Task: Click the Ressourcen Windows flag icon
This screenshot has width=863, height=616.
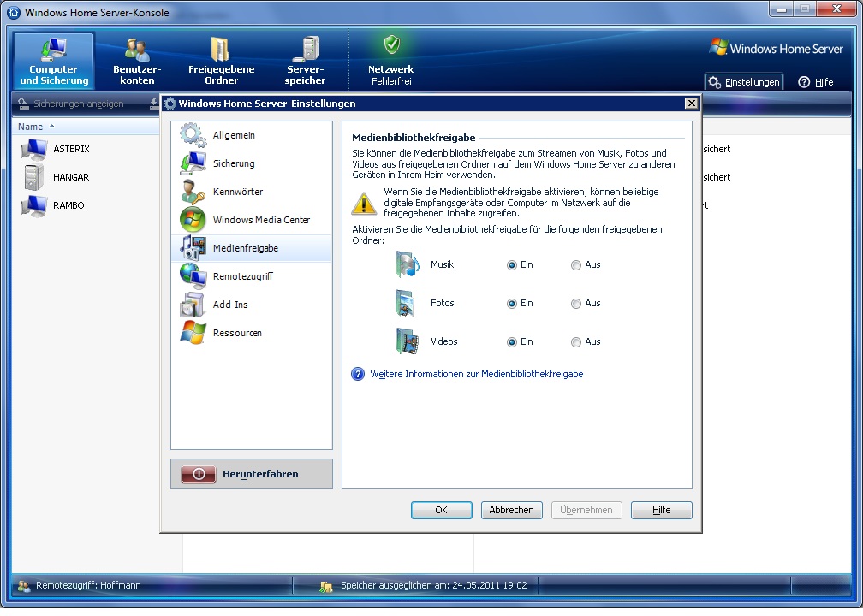Action: coord(193,333)
